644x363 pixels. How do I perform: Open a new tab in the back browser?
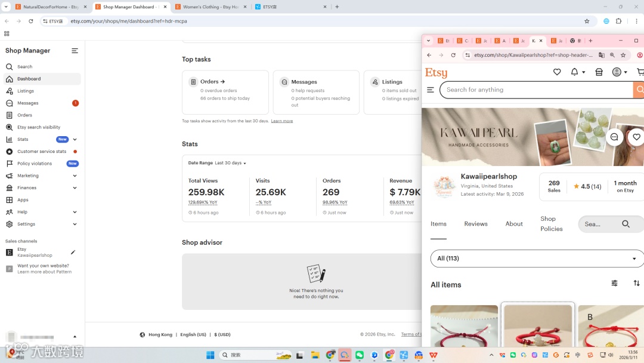[x=337, y=7]
